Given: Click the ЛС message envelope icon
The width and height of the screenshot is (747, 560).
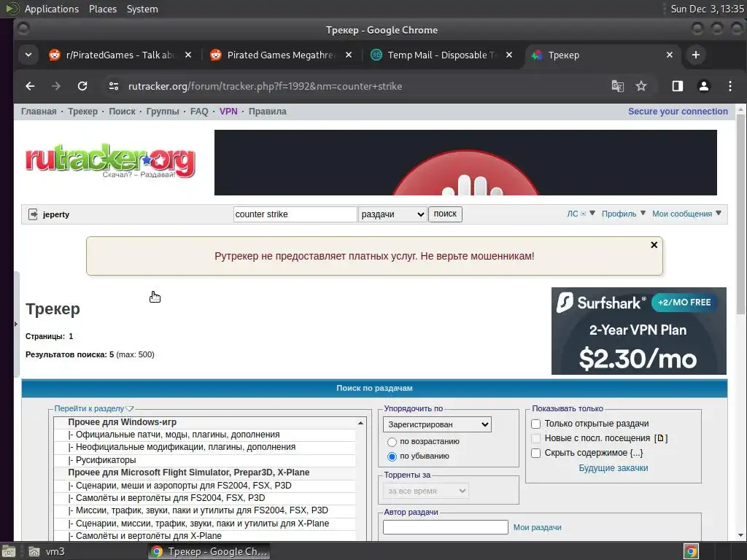Looking at the screenshot, I should [583, 214].
